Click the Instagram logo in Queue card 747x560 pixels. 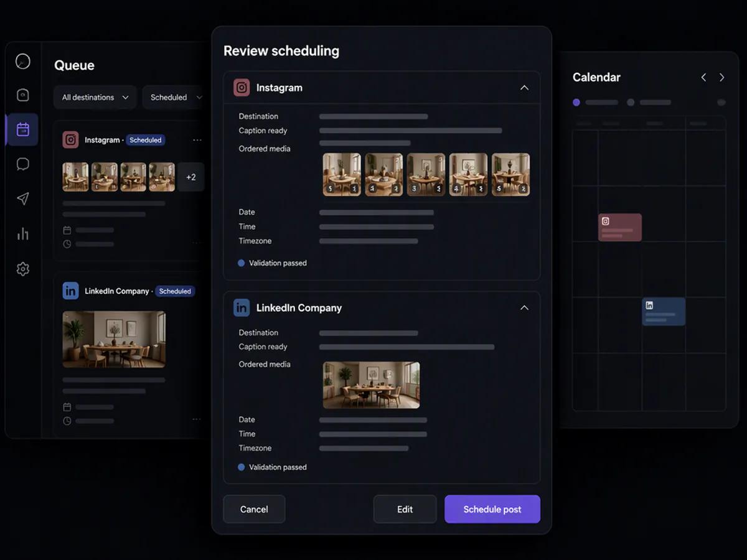(70, 139)
